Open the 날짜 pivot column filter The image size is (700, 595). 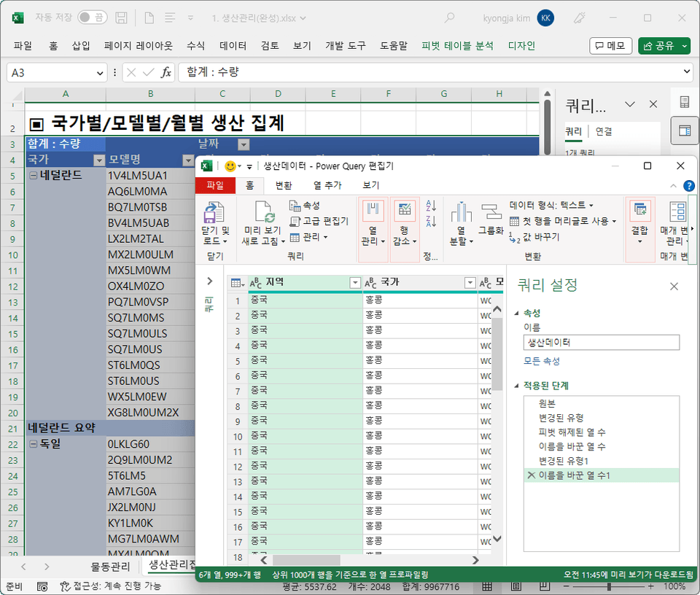(x=244, y=144)
